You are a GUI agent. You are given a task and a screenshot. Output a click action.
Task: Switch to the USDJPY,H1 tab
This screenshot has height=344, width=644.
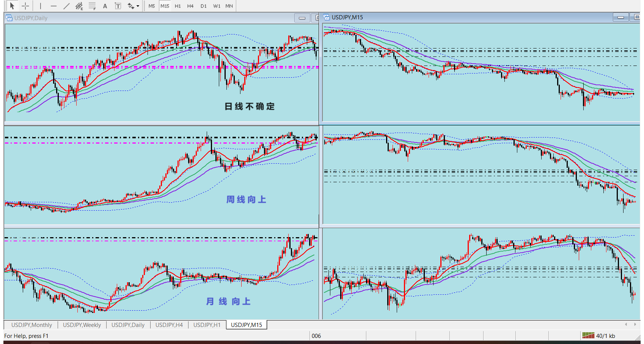coord(207,325)
